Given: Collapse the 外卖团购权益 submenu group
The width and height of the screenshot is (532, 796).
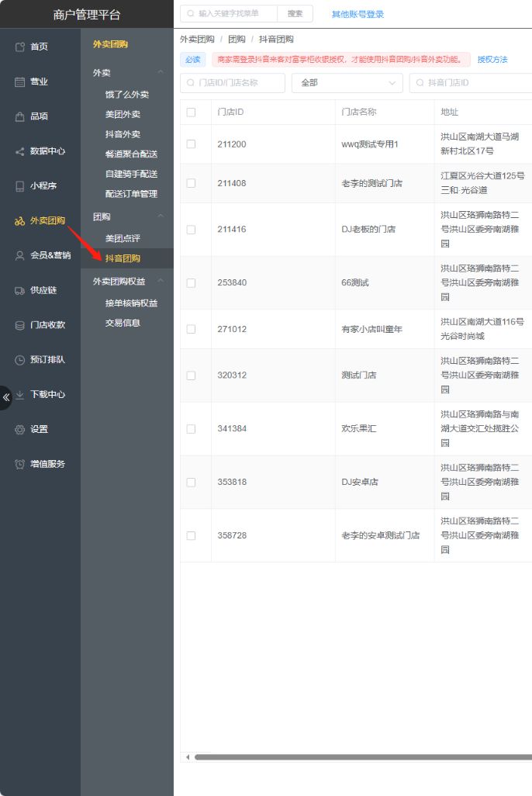Looking at the screenshot, I should [x=161, y=280].
